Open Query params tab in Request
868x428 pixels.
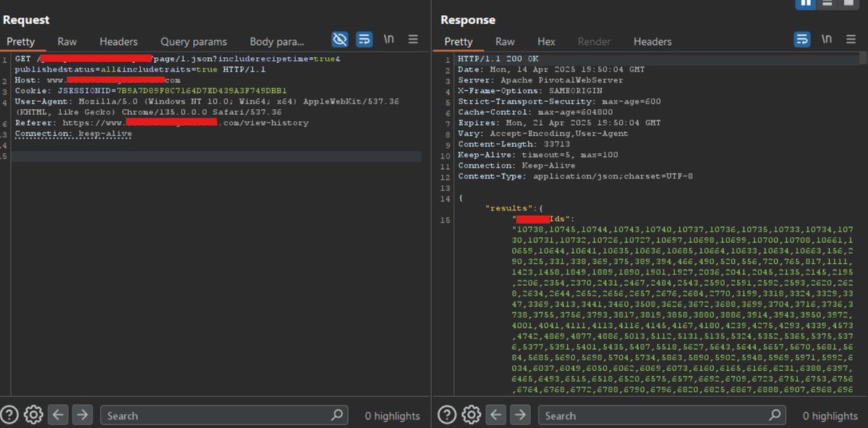(x=194, y=42)
